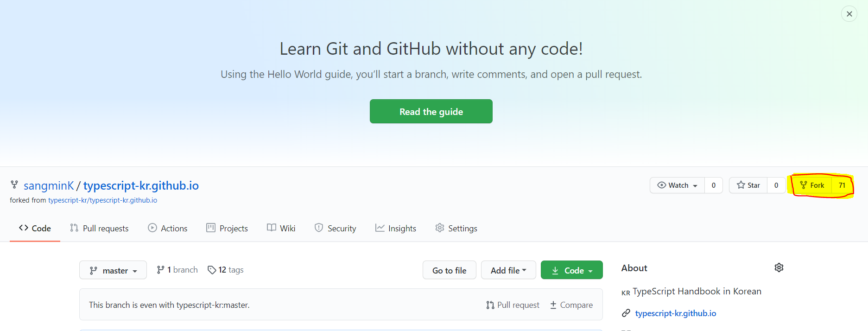The width and height of the screenshot is (868, 331).
Task: Open the Watch notifications dropdown
Action: (677, 185)
